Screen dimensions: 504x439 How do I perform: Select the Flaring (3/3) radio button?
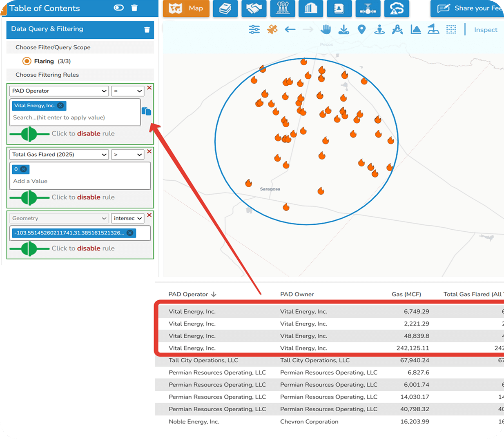(27, 61)
